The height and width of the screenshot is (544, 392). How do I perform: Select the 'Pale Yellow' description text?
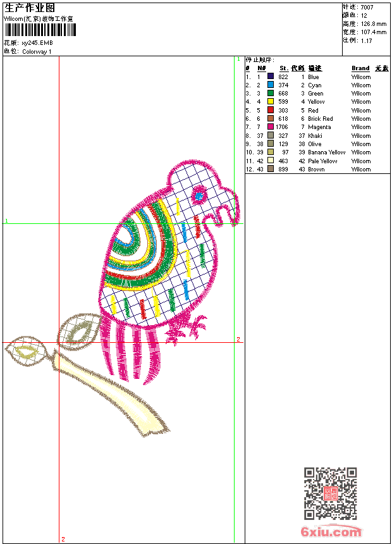coord(322,161)
